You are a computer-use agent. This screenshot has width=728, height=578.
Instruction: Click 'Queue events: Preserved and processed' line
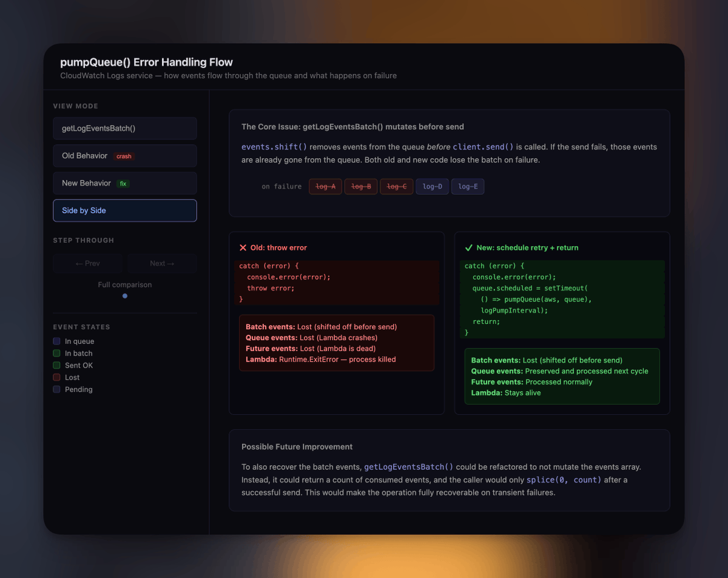(x=559, y=371)
